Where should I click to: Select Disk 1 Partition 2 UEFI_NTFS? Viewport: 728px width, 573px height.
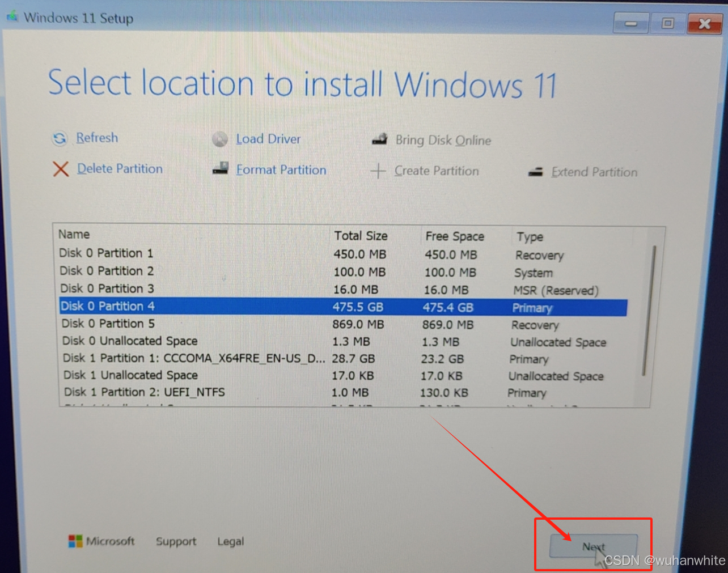click(143, 392)
